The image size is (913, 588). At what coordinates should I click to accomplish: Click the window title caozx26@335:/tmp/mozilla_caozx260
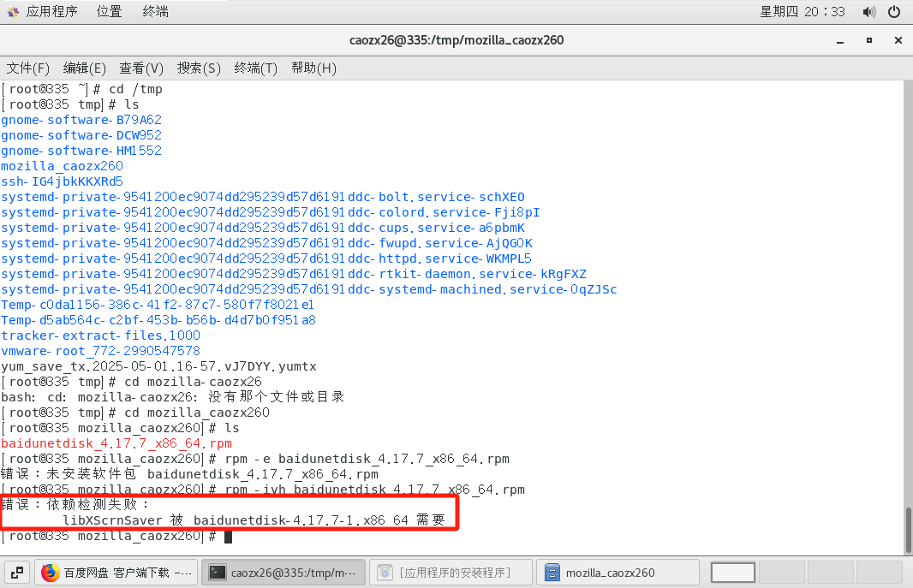[456, 40]
